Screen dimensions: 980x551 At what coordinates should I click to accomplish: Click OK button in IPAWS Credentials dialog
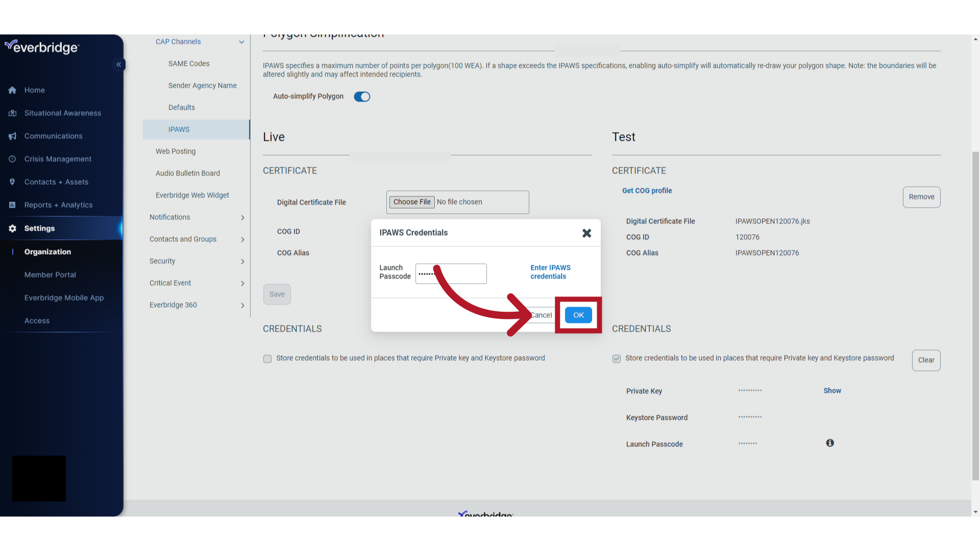click(x=578, y=314)
